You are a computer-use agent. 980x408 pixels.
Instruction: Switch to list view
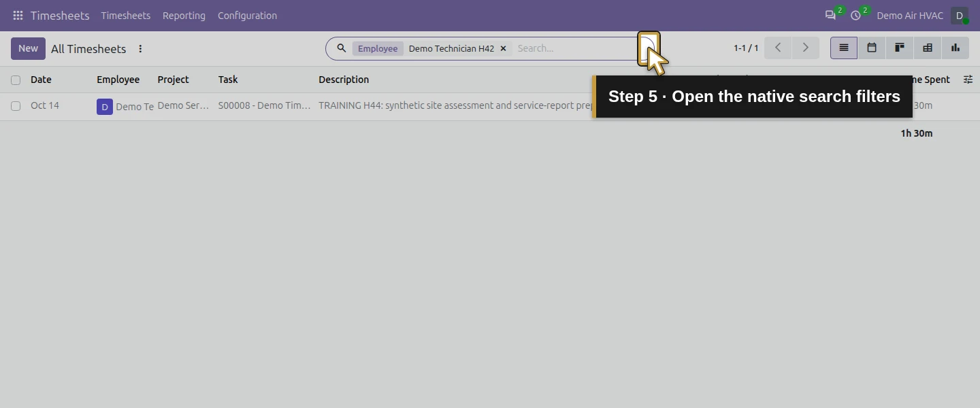point(844,48)
